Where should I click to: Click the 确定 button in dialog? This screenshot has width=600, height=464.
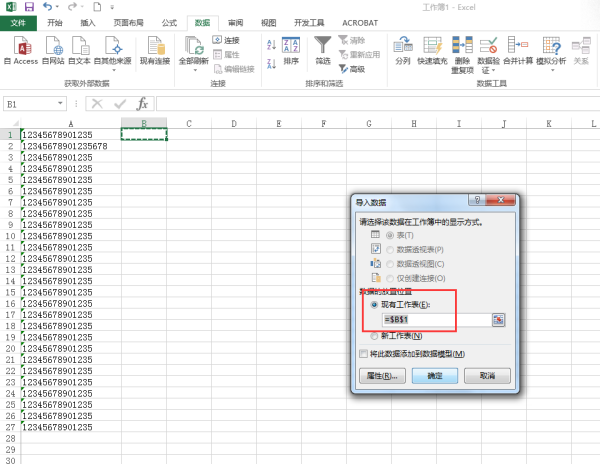pos(435,376)
